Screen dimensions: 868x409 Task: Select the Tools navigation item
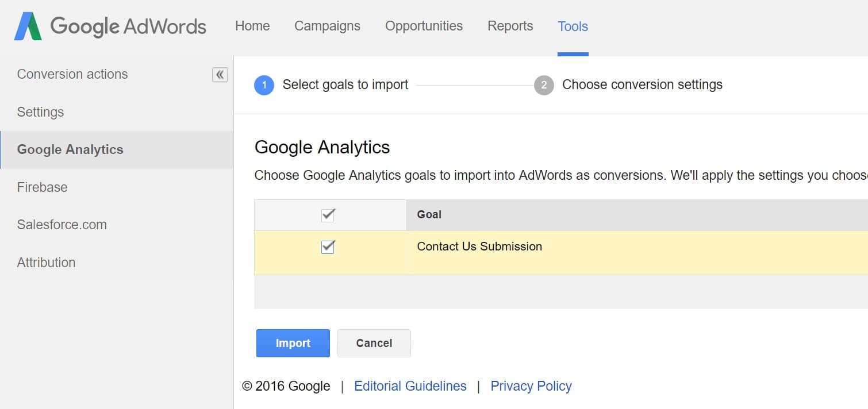click(573, 26)
